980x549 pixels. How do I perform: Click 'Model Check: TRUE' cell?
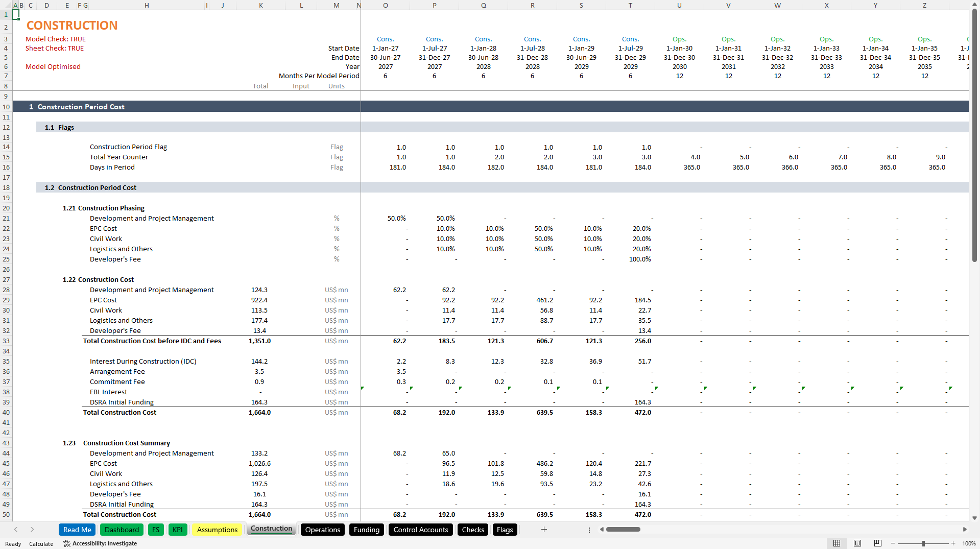(x=56, y=39)
